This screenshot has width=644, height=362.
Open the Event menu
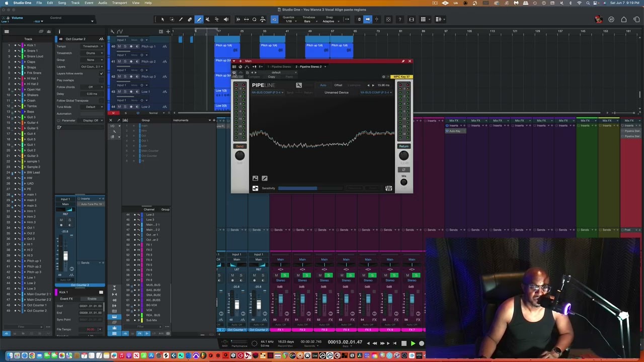(x=89, y=3)
